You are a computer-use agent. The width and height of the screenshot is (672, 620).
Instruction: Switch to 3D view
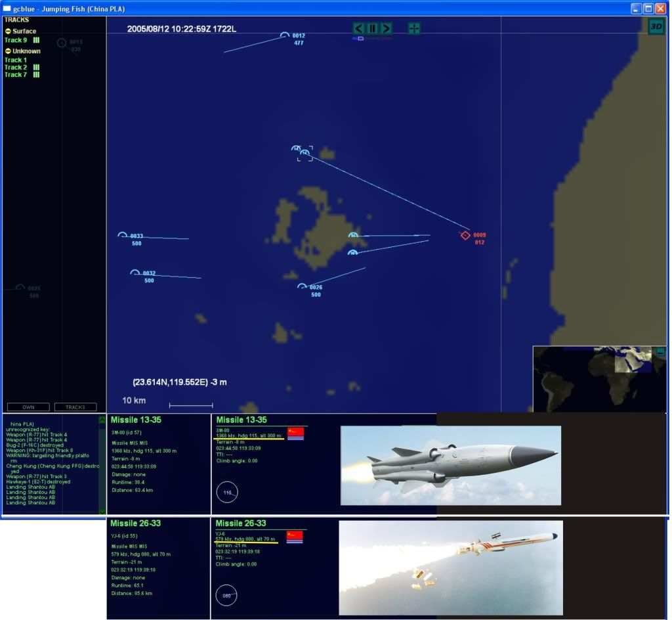click(656, 26)
